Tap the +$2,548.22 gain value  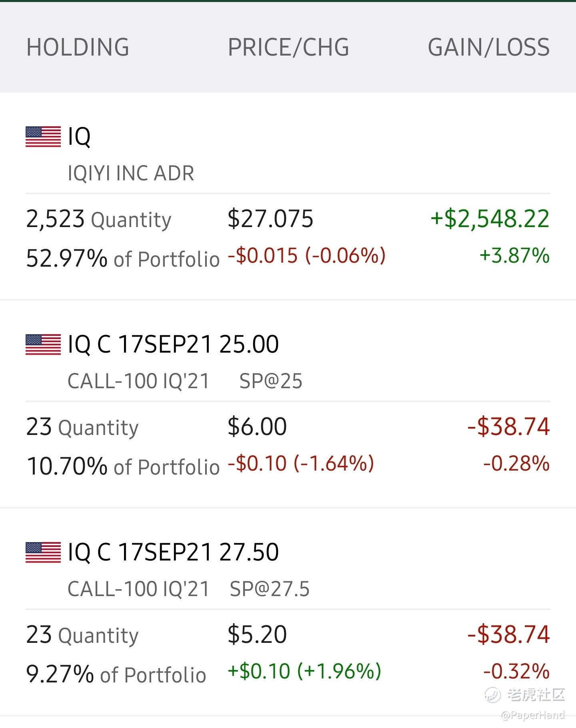click(490, 219)
